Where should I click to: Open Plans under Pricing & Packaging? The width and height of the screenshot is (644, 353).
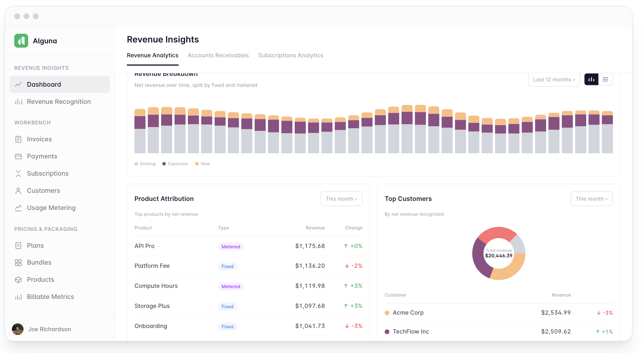60,246
